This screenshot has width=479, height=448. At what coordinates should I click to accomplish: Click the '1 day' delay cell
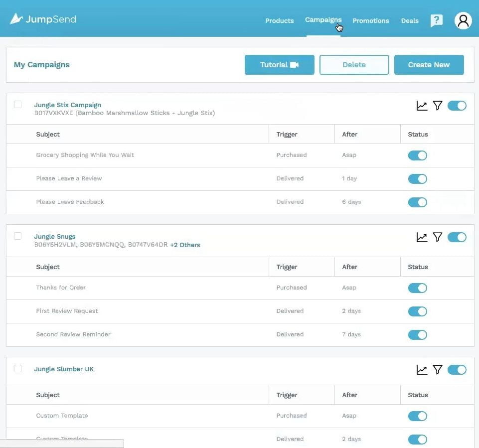tap(349, 178)
